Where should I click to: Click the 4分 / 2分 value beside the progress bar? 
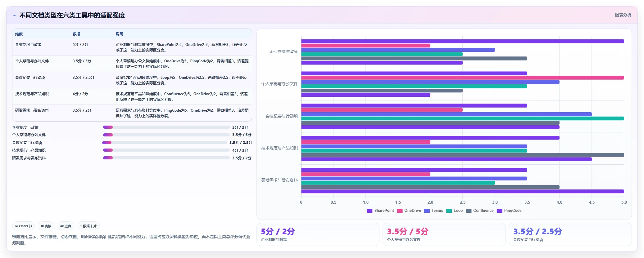coord(240,150)
